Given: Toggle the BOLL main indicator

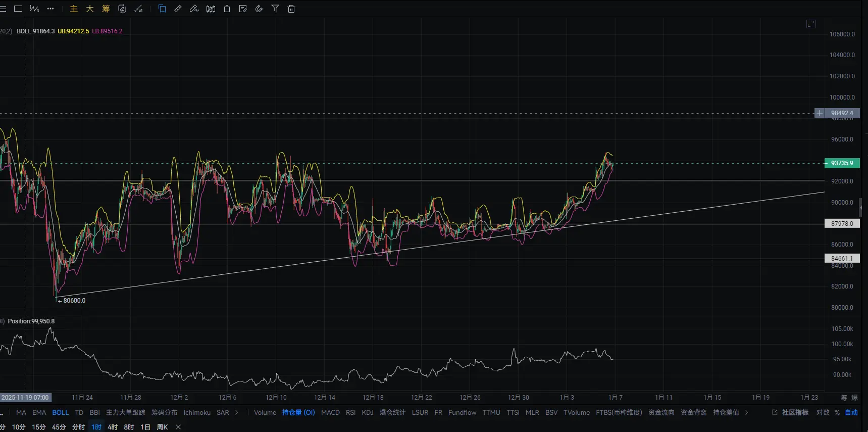Looking at the screenshot, I should point(60,412).
